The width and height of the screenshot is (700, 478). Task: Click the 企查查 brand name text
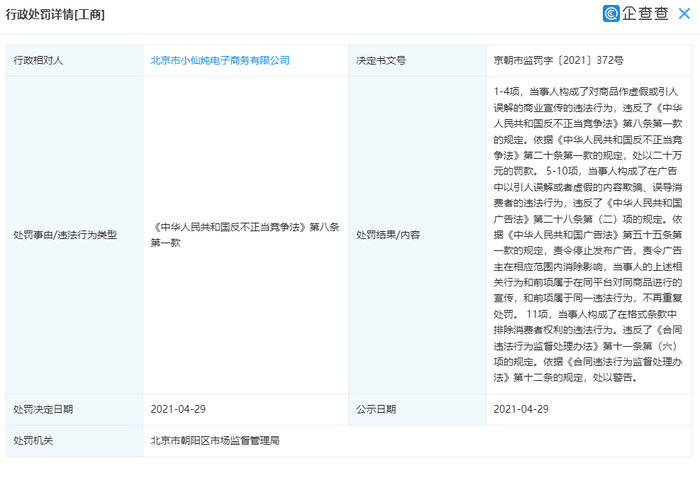645,14
